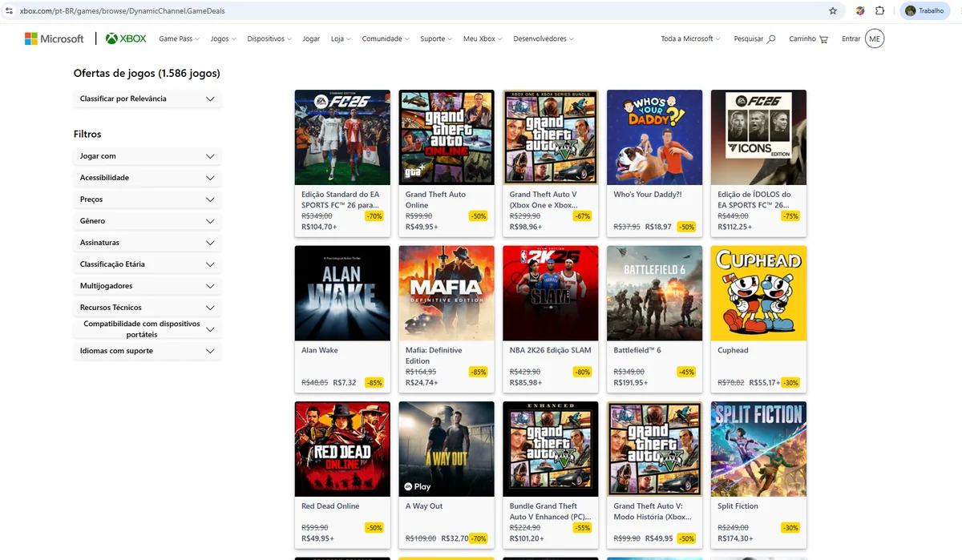Screen dimensions: 962x560
Task: Open the Comunidade menu
Action: [x=386, y=38]
